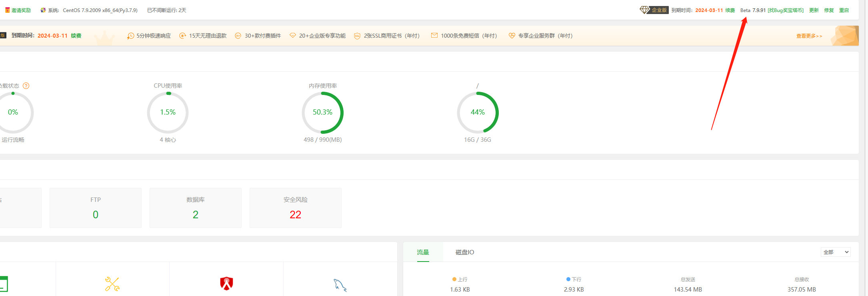Open the FTP count card
Viewport: 868px width, 296px height.
(96, 208)
